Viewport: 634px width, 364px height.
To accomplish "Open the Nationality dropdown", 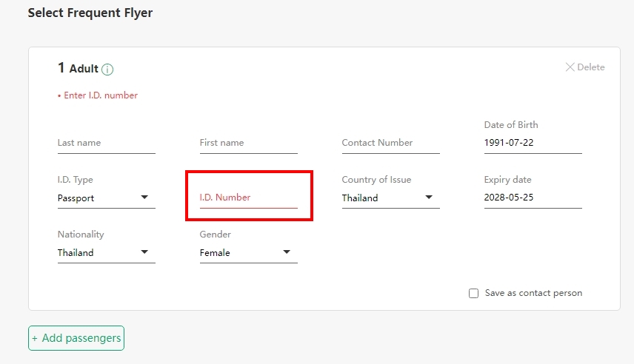I will point(106,253).
